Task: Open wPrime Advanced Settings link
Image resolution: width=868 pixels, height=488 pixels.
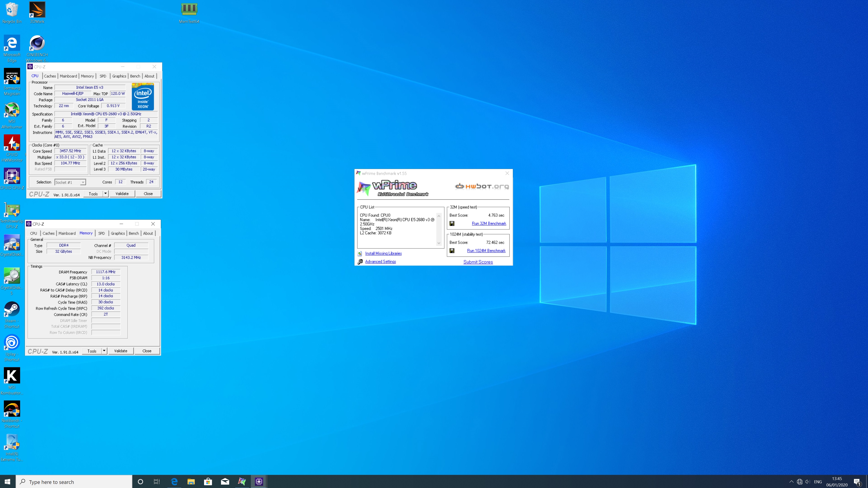Action: pos(380,262)
